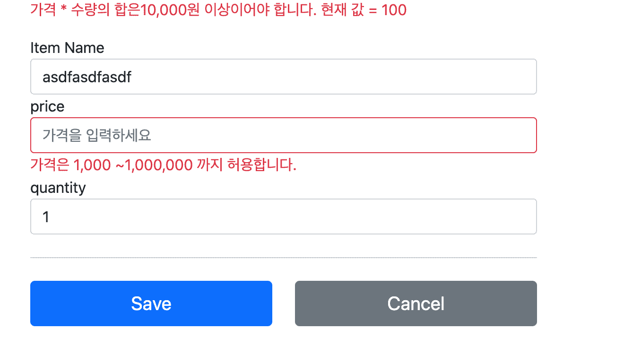Select the price range error message
Viewport: 624px width, 364px height.
164,165
